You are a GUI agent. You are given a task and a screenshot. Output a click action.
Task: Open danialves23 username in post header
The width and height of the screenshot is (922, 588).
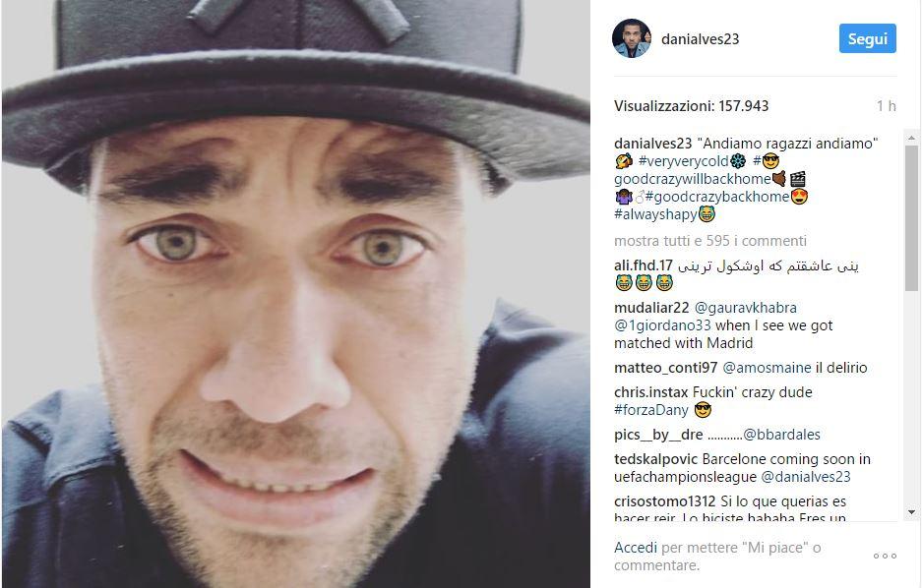pyautogui.click(x=700, y=39)
